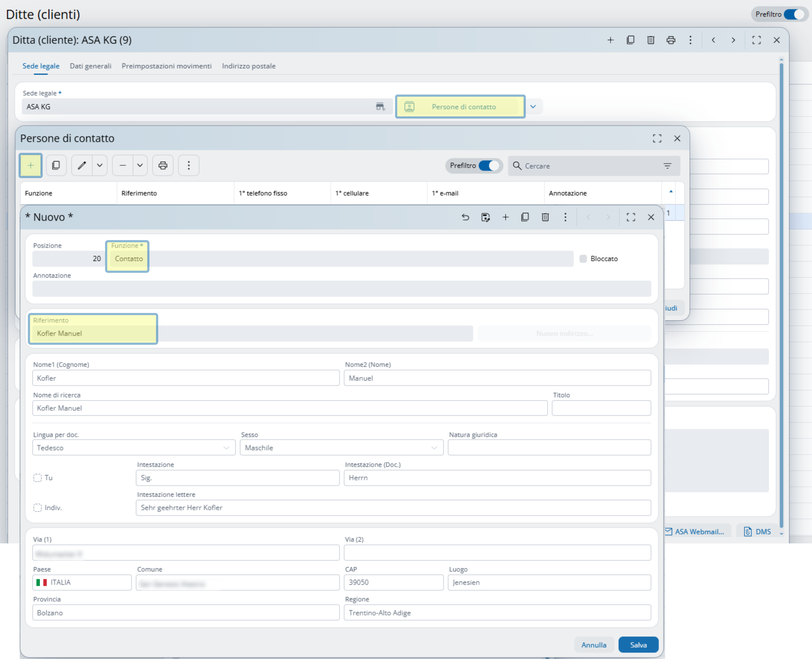
Task: Switch to the Dati generali tab
Action: coord(90,66)
